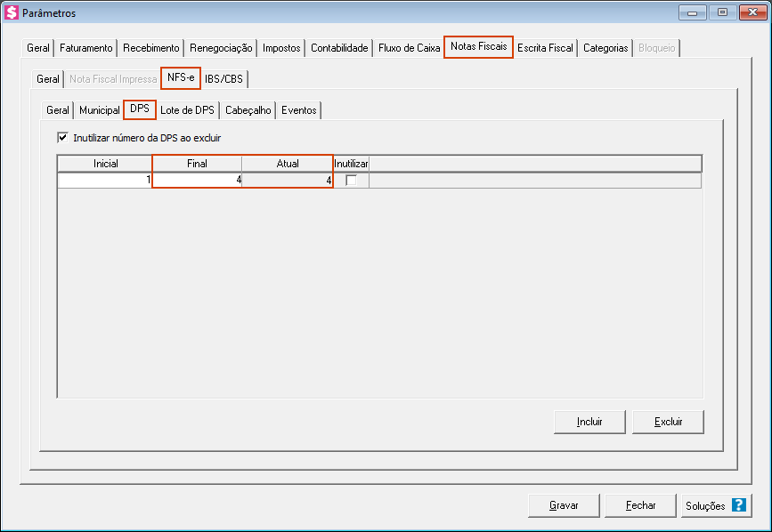This screenshot has height=532, width=772.
Task: Click the Inicial column header
Action: [105, 164]
